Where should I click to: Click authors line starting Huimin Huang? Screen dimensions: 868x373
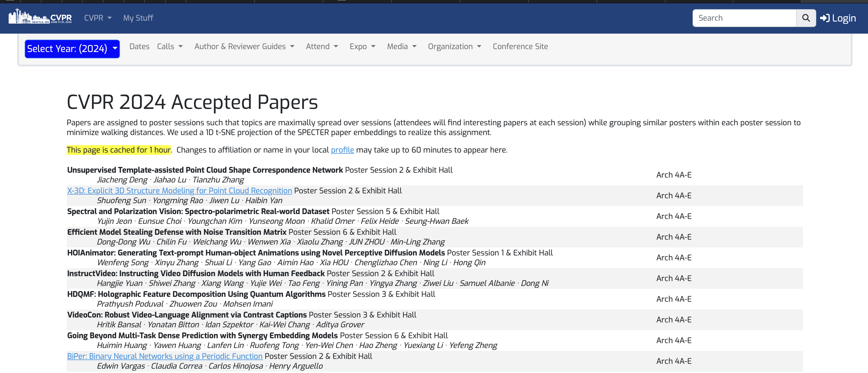click(297, 345)
